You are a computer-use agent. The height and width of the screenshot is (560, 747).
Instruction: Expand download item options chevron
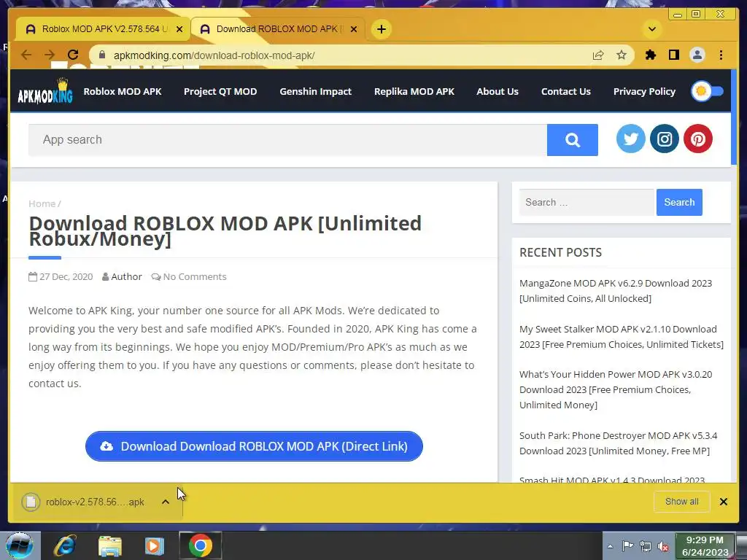pos(166,502)
